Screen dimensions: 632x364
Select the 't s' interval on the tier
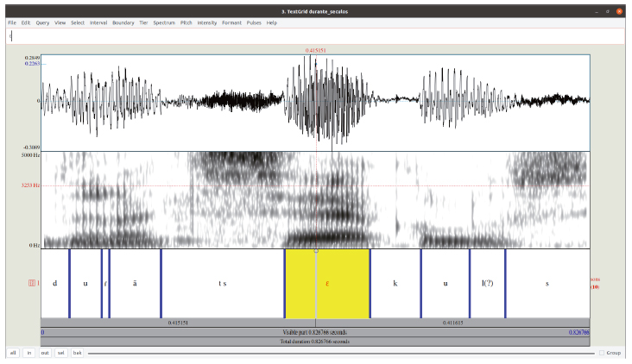coord(222,283)
